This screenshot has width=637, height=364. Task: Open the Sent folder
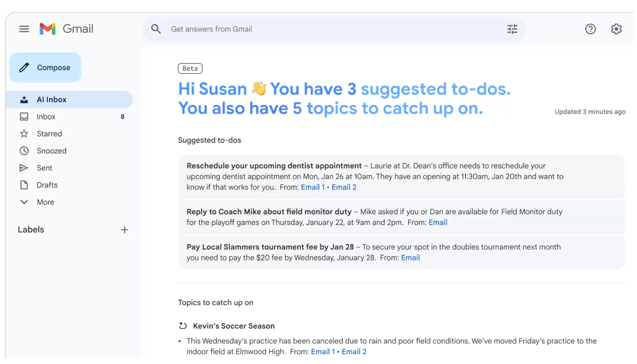[44, 168]
